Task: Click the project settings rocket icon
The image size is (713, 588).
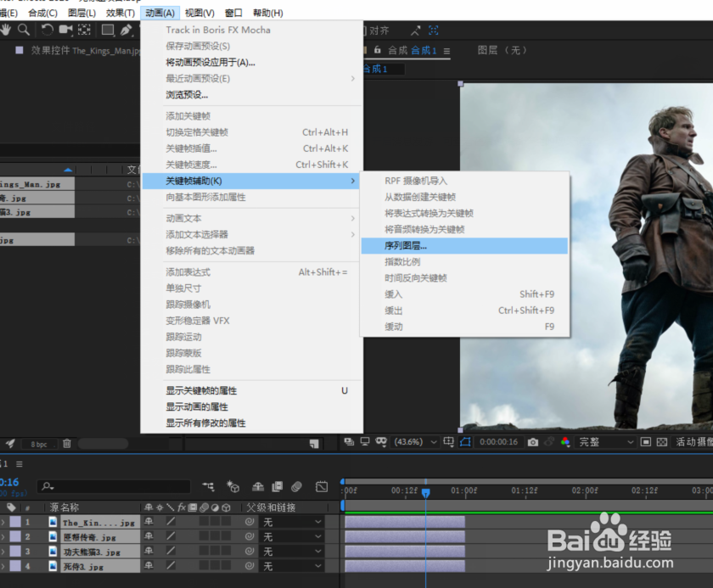Action: pyautogui.click(x=10, y=444)
